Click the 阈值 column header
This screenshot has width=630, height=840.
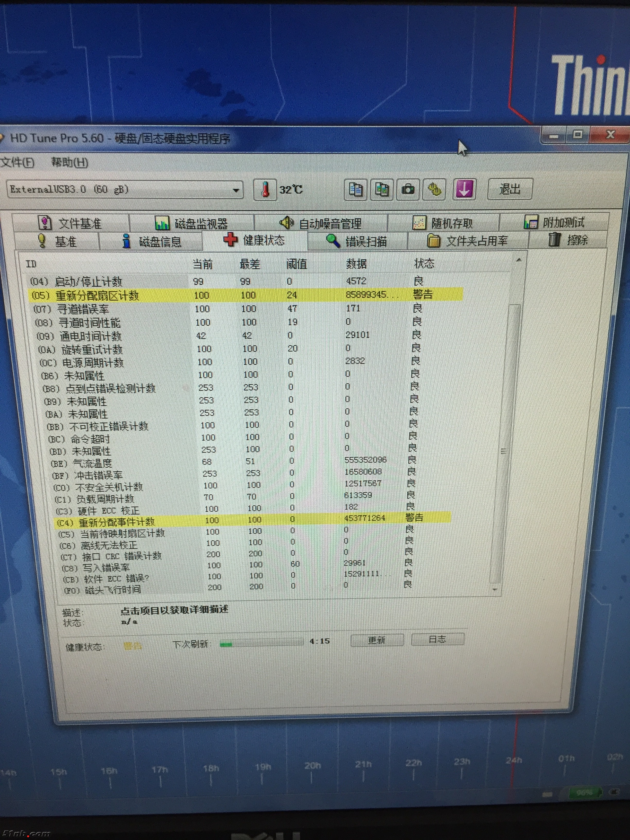coord(296,264)
